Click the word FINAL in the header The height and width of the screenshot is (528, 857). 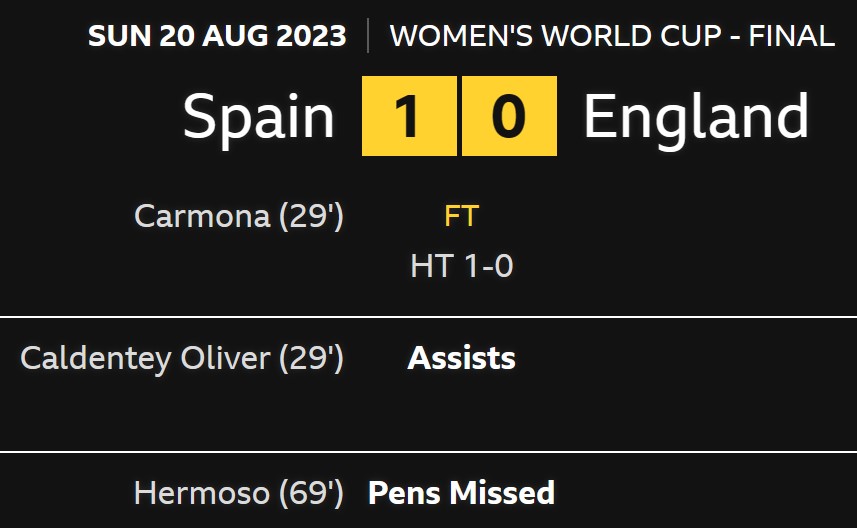click(x=791, y=36)
